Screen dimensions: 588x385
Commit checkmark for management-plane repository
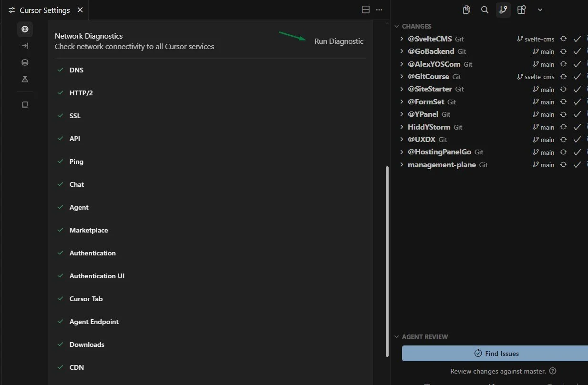577,165
